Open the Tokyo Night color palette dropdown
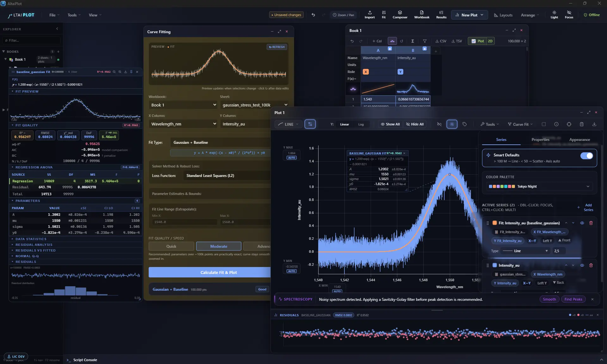607x364 pixels. click(539, 186)
